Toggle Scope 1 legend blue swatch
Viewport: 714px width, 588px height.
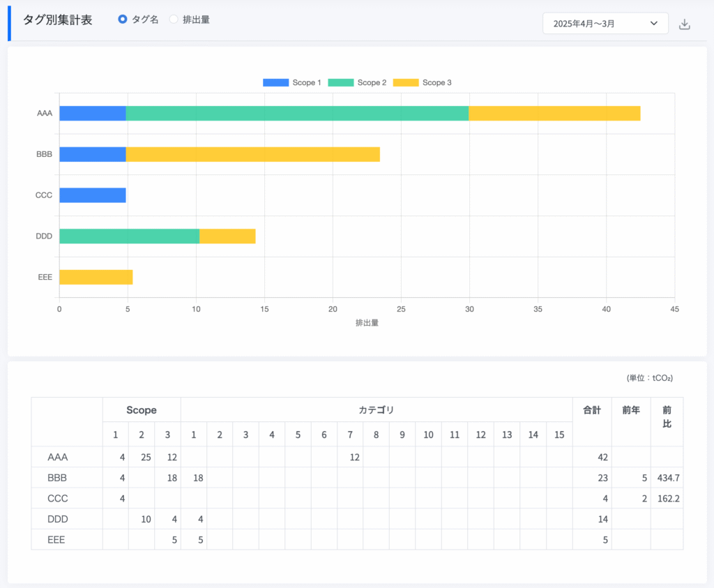coord(275,82)
